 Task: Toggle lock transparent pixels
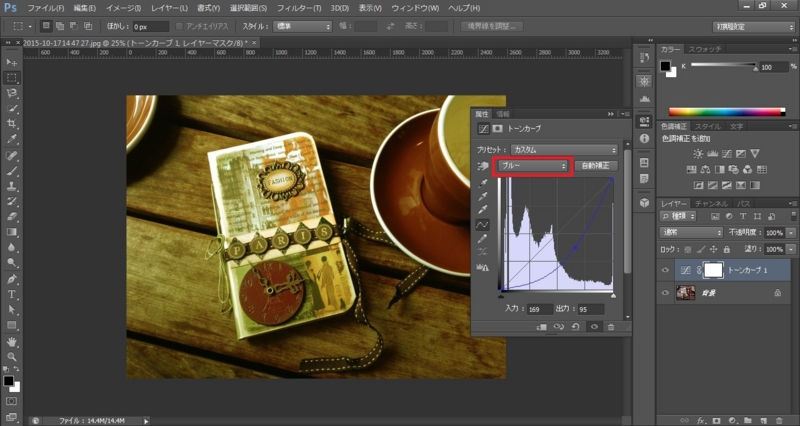coord(688,249)
